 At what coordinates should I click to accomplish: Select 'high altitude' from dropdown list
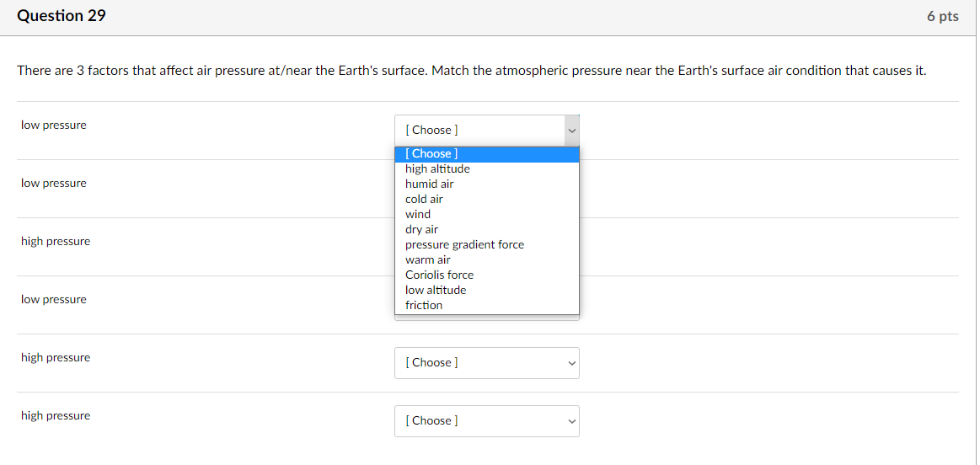[x=437, y=168]
